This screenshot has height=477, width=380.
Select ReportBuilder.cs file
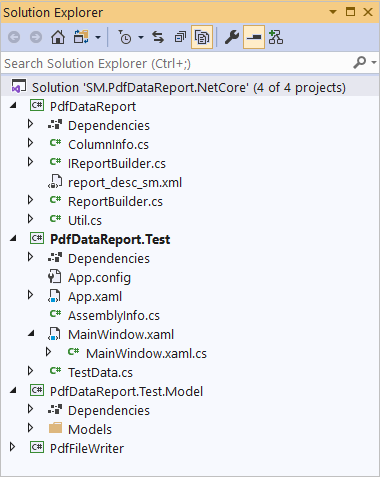pyautogui.click(x=115, y=202)
